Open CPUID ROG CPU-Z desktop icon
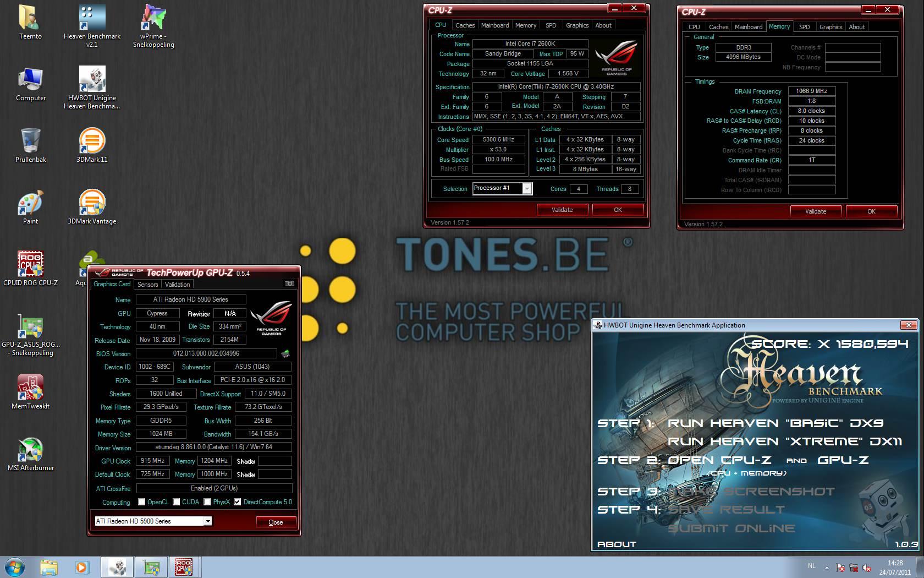 click(x=30, y=269)
